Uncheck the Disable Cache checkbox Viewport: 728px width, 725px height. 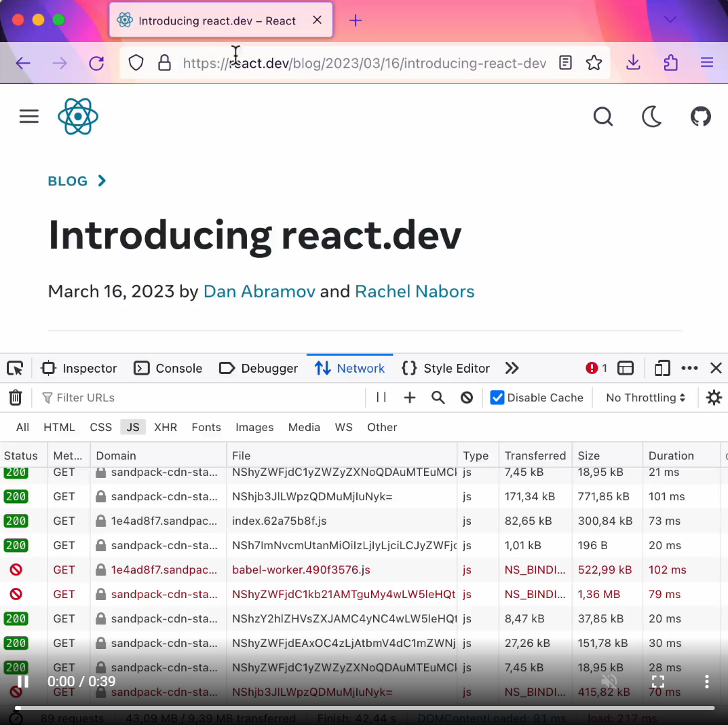pos(497,397)
